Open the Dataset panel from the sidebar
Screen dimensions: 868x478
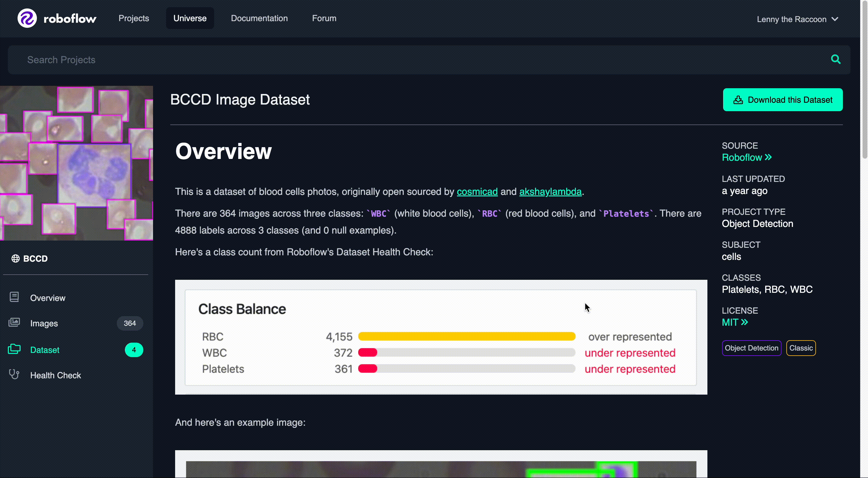coord(45,350)
